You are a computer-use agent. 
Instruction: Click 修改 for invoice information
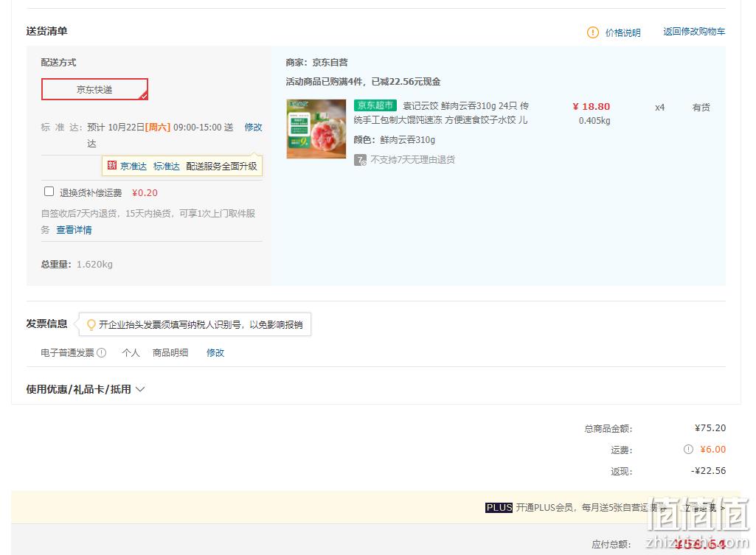coord(215,352)
